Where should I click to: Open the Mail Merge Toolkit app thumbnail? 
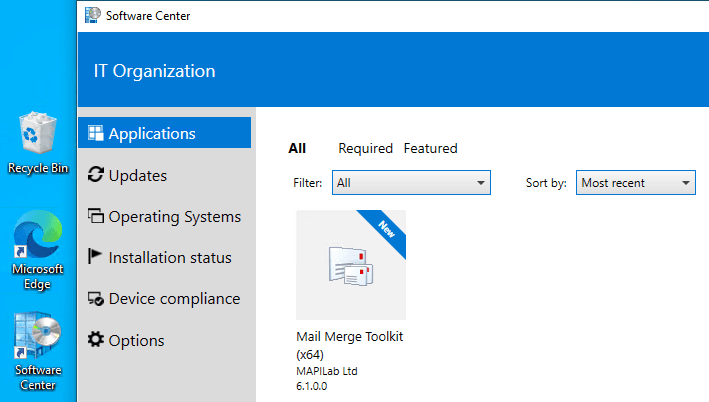pos(351,265)
